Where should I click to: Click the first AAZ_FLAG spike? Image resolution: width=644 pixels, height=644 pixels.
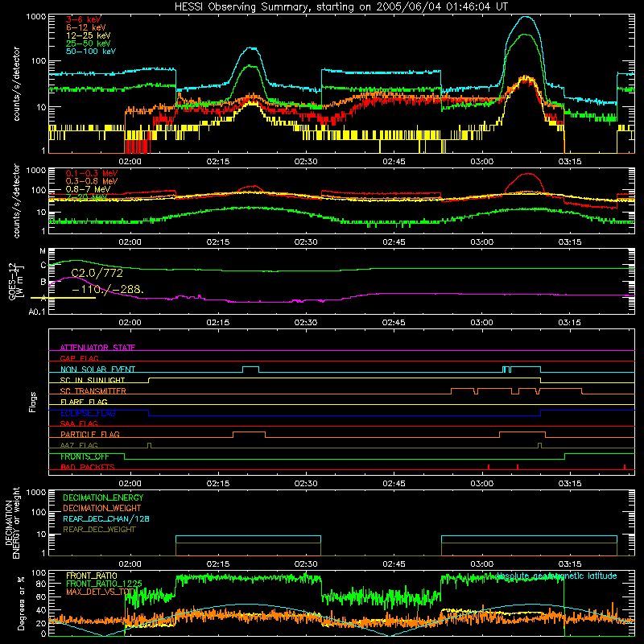[x=149, y=445]
